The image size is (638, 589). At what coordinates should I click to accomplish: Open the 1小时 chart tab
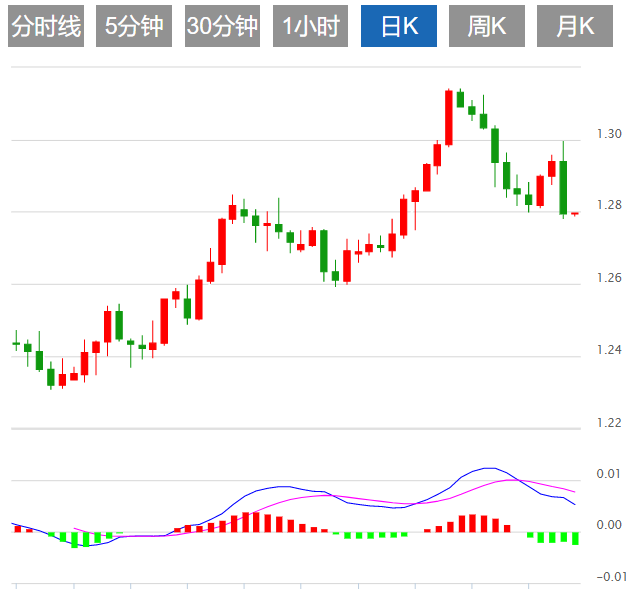tap(310, 26)
